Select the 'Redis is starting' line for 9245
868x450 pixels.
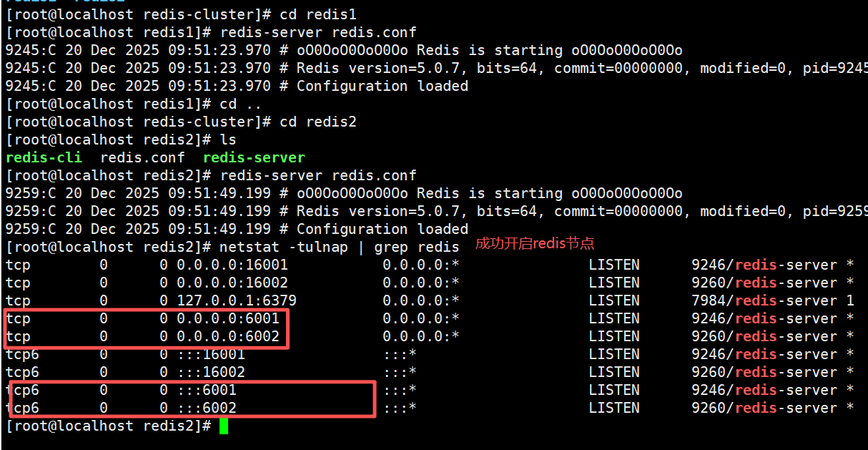pos(344,50)
